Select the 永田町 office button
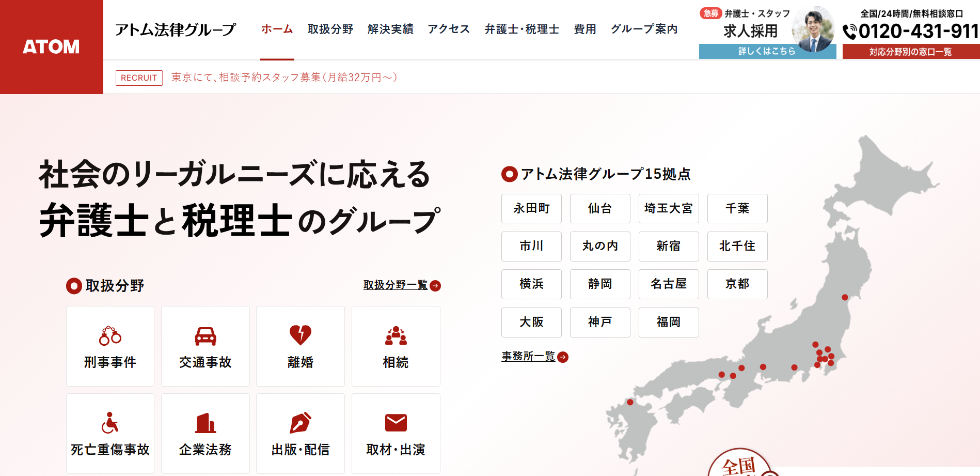This screenshot has width=980, height=476. (x=531, y=208)
